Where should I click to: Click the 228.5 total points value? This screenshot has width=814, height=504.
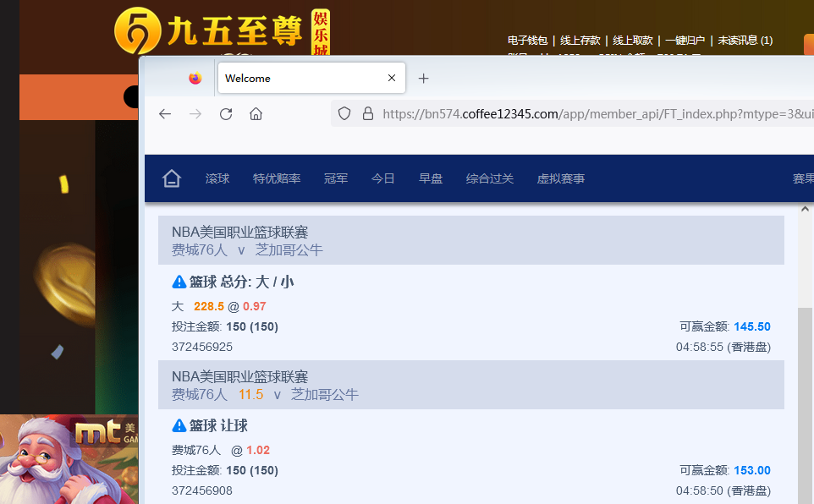pyautogui.click(x=209, y=306)
